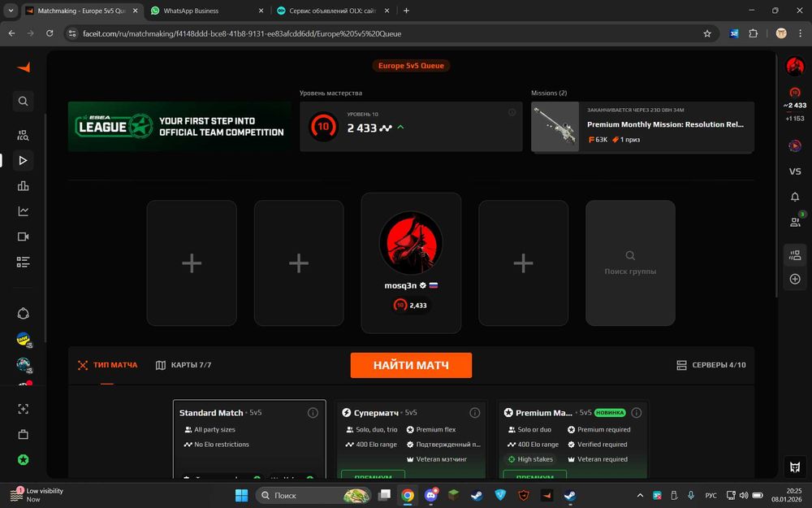Click the Chrome profile avatar
This screenshot has width=812, height=508.
(781, 33)
